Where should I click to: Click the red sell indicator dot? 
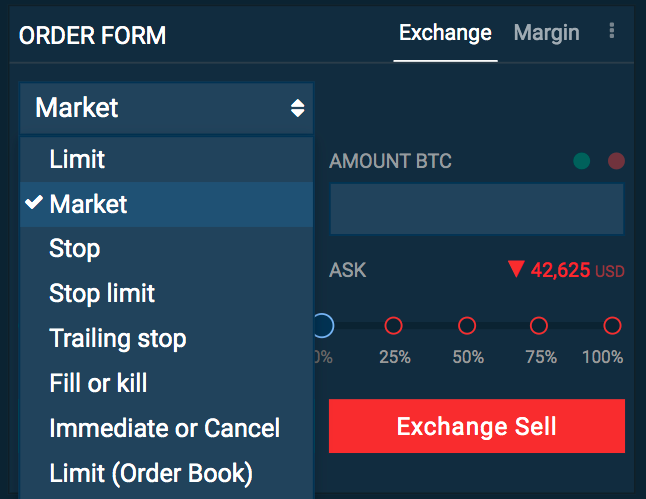(616, 161)
